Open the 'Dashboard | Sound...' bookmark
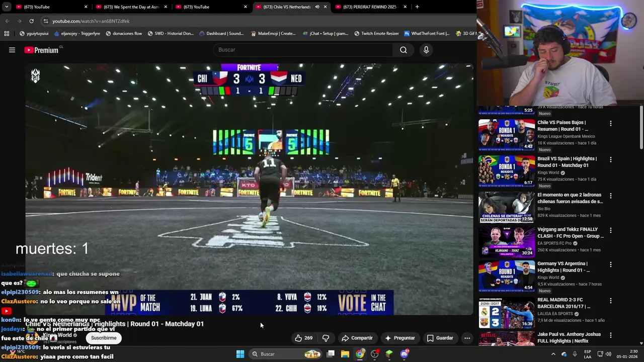This screenshot has width=644, height=362. pos(221,34)
